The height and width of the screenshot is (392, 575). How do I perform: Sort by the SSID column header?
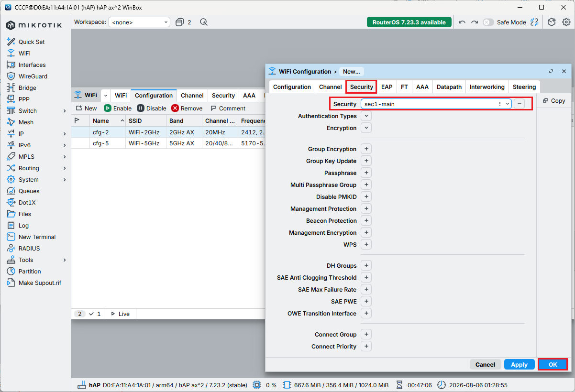click(x=145, y=121)
